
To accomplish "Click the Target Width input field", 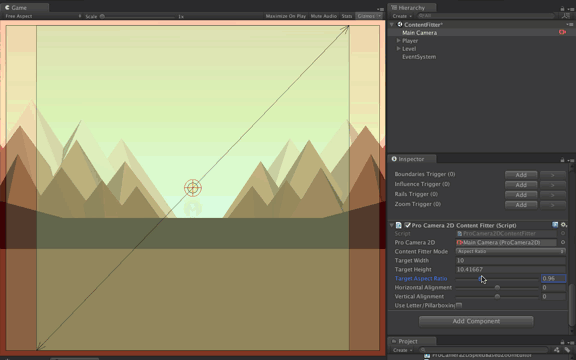I will [511, 260].
